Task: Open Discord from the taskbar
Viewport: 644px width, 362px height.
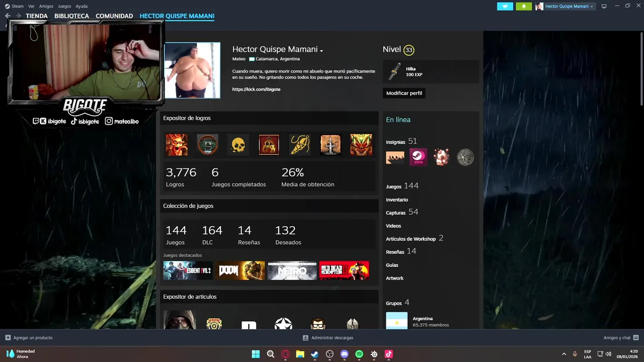Action: (x=345, y=354)
